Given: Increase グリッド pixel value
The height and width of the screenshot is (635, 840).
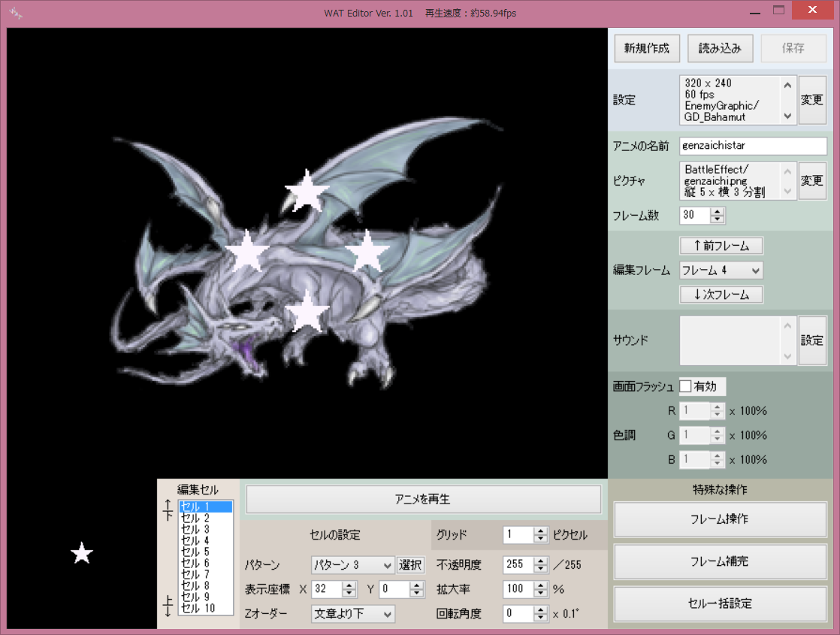Looking at the screenshot, I should [540, 531].
